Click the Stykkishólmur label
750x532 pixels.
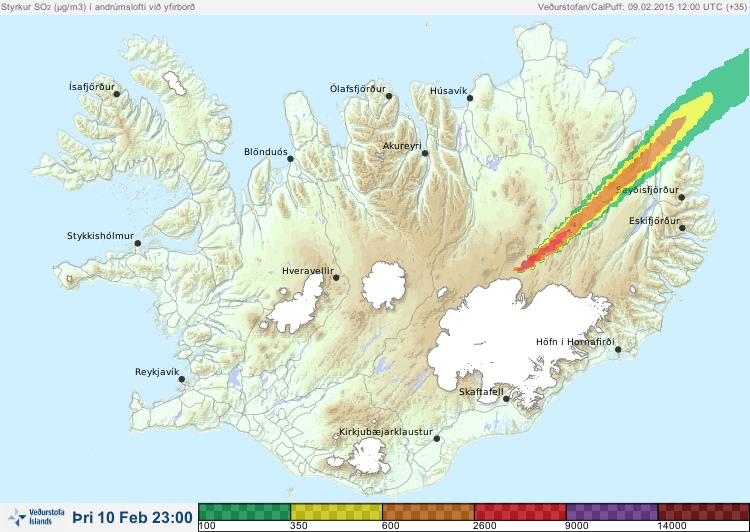point(100,236)
